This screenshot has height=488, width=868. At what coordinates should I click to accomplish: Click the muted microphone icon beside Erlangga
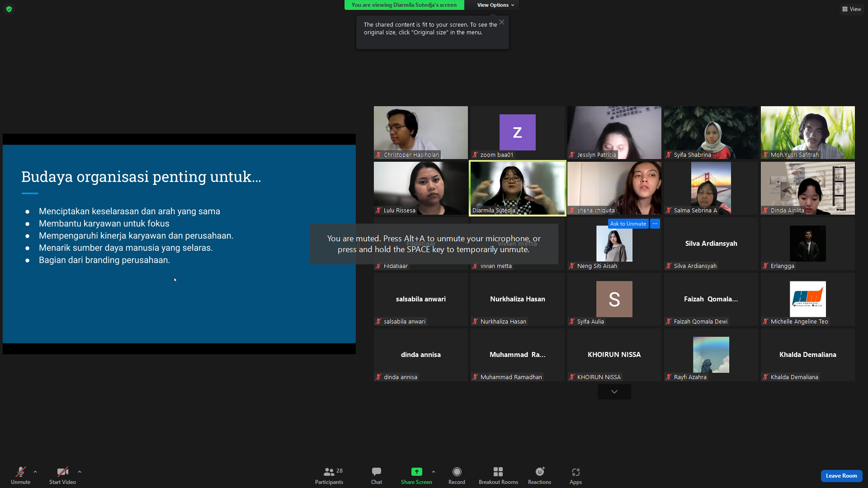[765, 266]
